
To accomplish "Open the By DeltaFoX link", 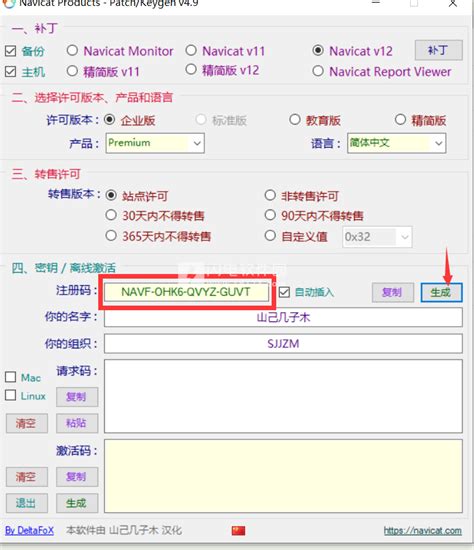I will coord(29,530).
